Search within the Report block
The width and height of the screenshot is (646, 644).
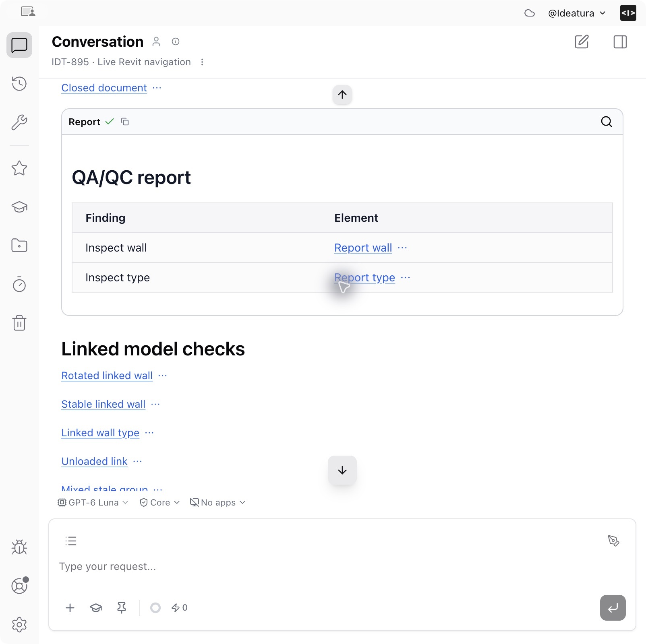(606, 122)
